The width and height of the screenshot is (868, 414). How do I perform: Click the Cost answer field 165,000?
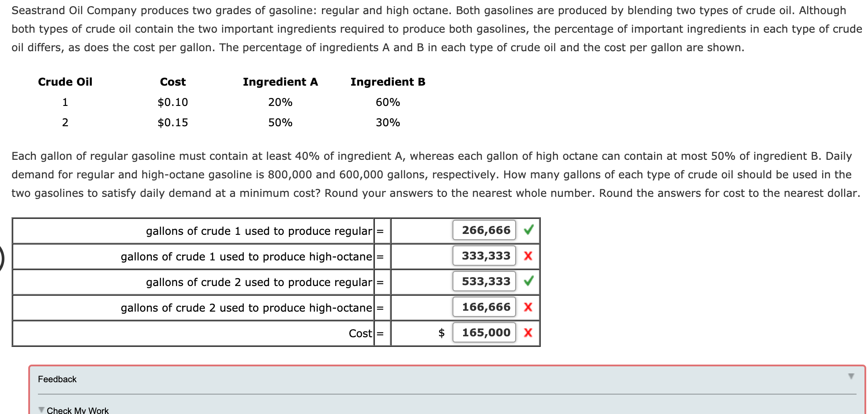[x=484, y=332]
